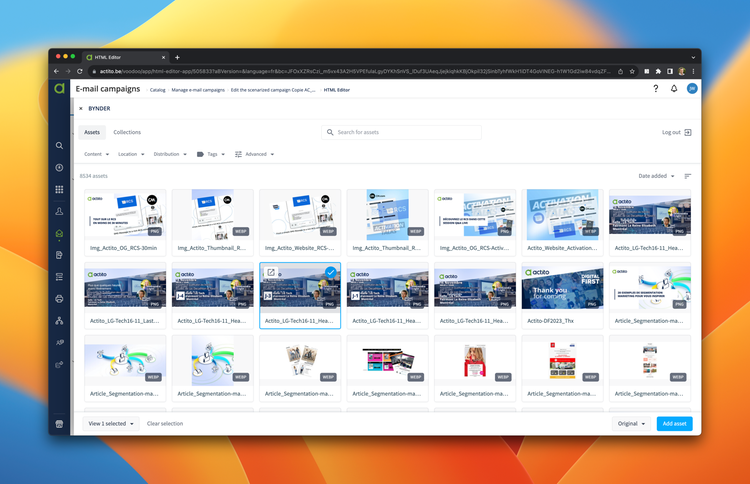Close the Bynder panel with the X
Viewport: 750px width, 484px height.
(81, 109)
